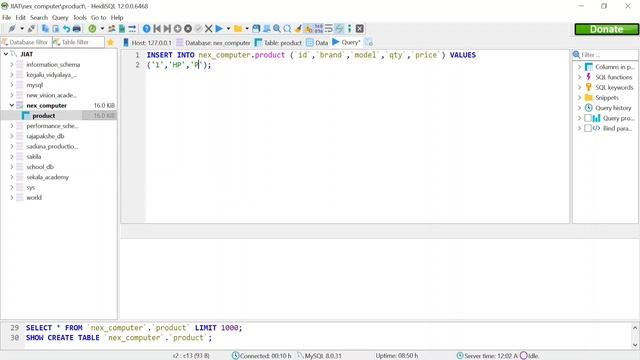Select the school_db database in the tree
This screenshot has height=360, width=640.
click(x=40, y=167)
